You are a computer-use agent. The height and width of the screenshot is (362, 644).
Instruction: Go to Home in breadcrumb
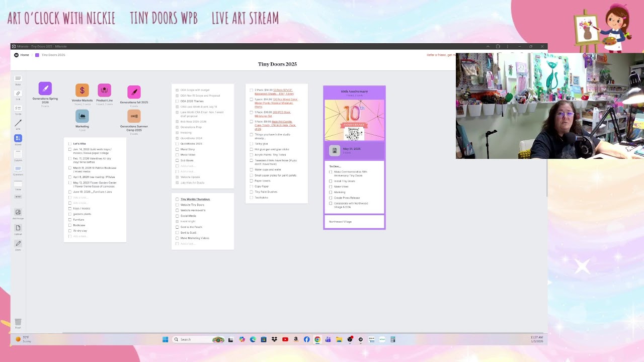(25, 55)
